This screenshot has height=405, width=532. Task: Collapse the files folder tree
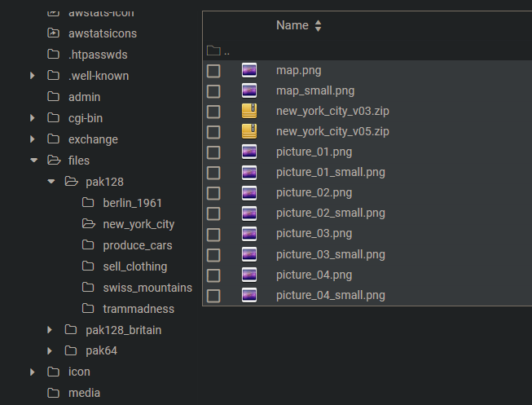tap(33, 161)
